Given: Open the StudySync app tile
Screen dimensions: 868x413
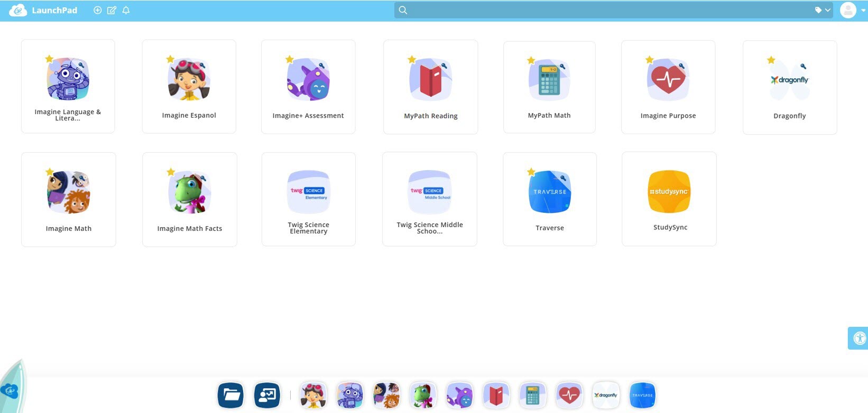Looking at the screenshot, I should [x=669, y=199].
